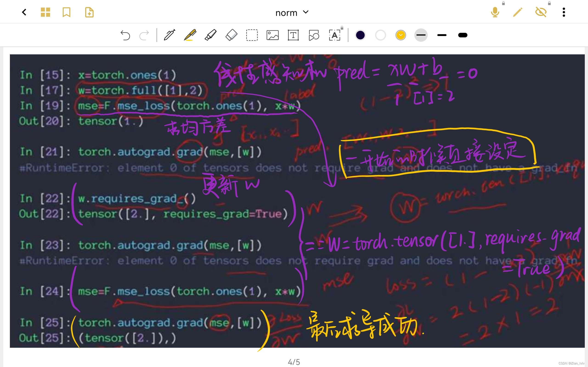Image resolution: width=588 pixels, height=367 pixels.
Task: Go back with the left chevron
Action: (x=24, y=12)
